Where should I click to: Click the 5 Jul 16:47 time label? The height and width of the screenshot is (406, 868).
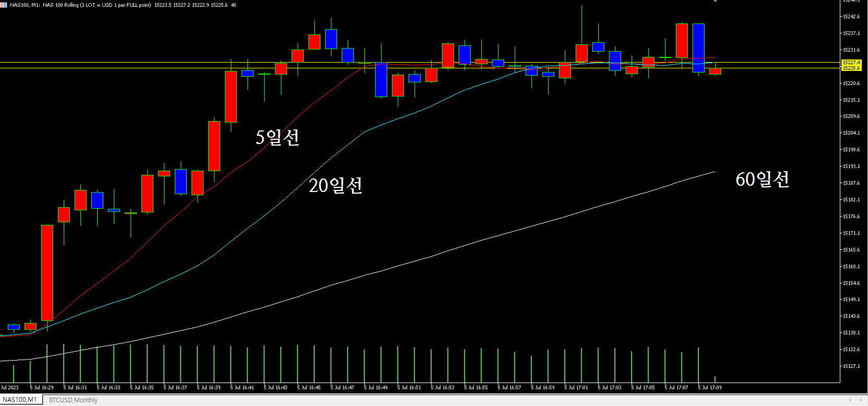(x=342, y=388)
